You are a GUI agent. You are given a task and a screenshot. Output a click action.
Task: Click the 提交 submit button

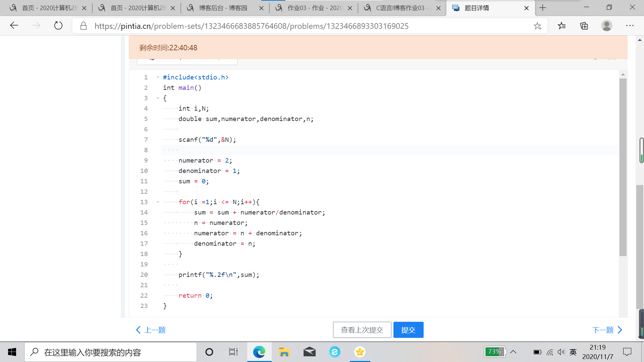[408, 330]
